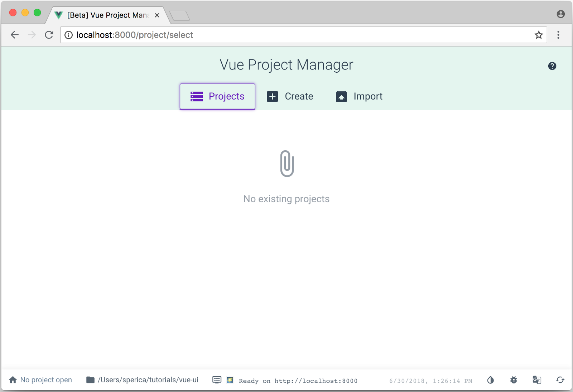
Task: Select the [Beta] Vue Project Manager browser tab
Action: click(107, 15)
